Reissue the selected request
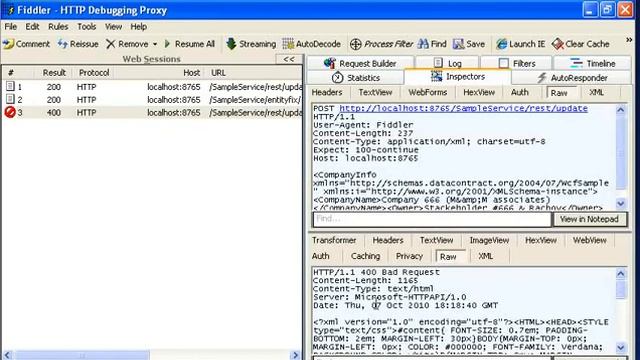 (x=78, y=44)
